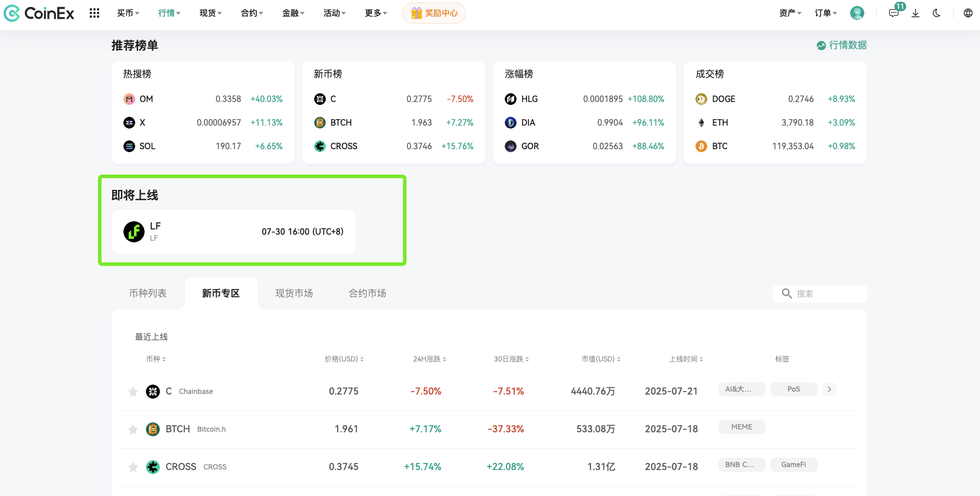Click the BTCH coin icon in table
Viewport: 980px width, 496px height.
click(x=153, y=429)
